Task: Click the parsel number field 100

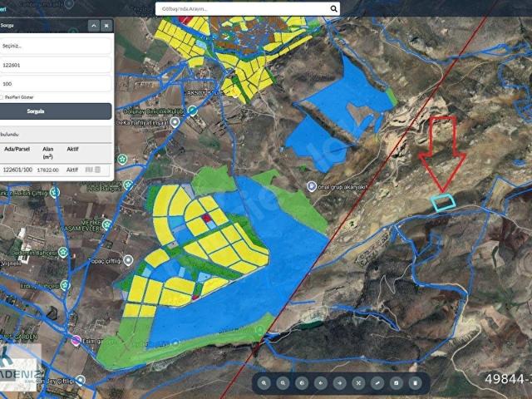Action: (55, 83)
